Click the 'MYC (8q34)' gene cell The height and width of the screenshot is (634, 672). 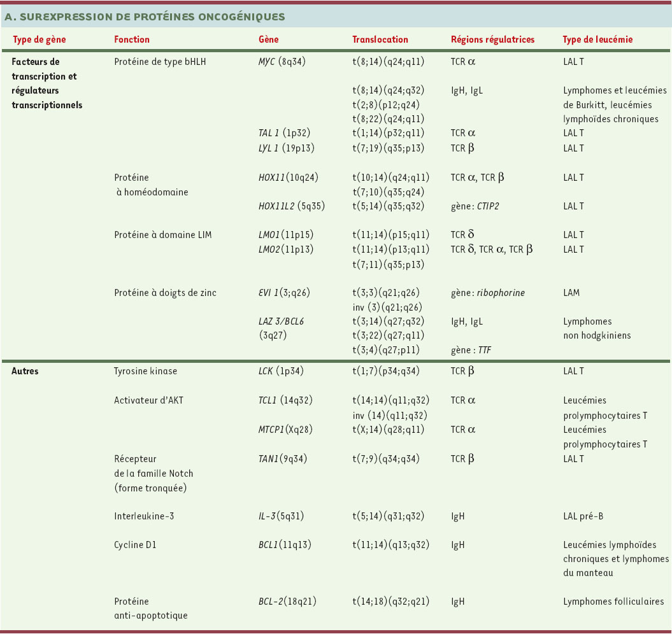point(278,62)
